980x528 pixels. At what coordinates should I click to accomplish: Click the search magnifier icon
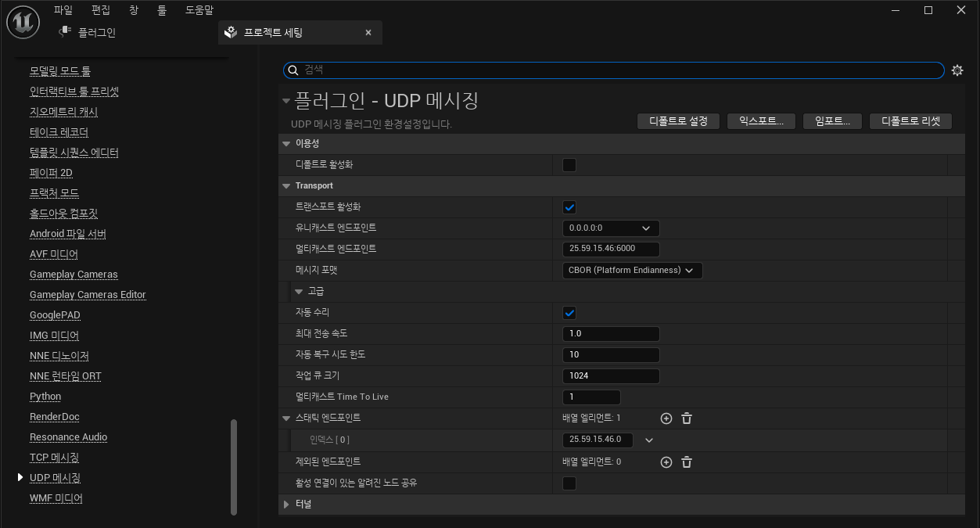coord(293,70)
